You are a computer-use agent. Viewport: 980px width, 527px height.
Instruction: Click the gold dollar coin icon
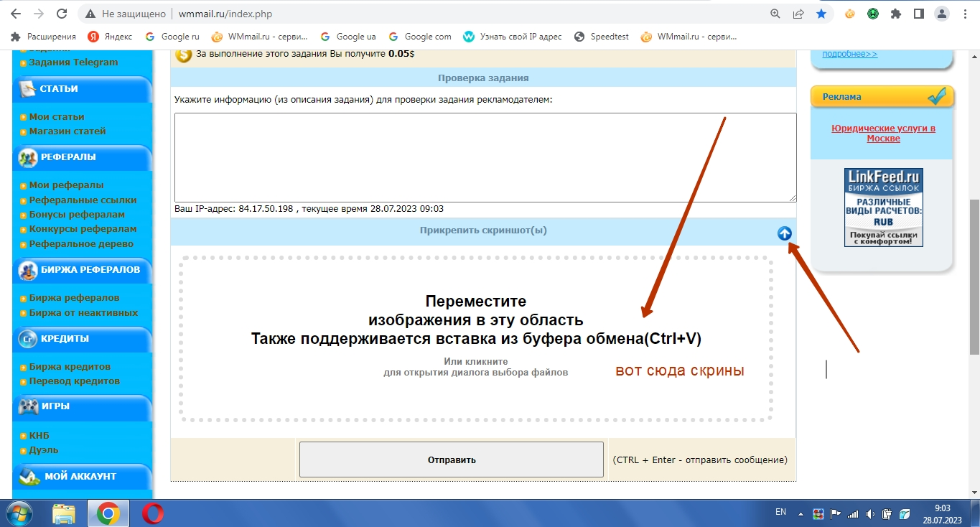click(184, 54)
